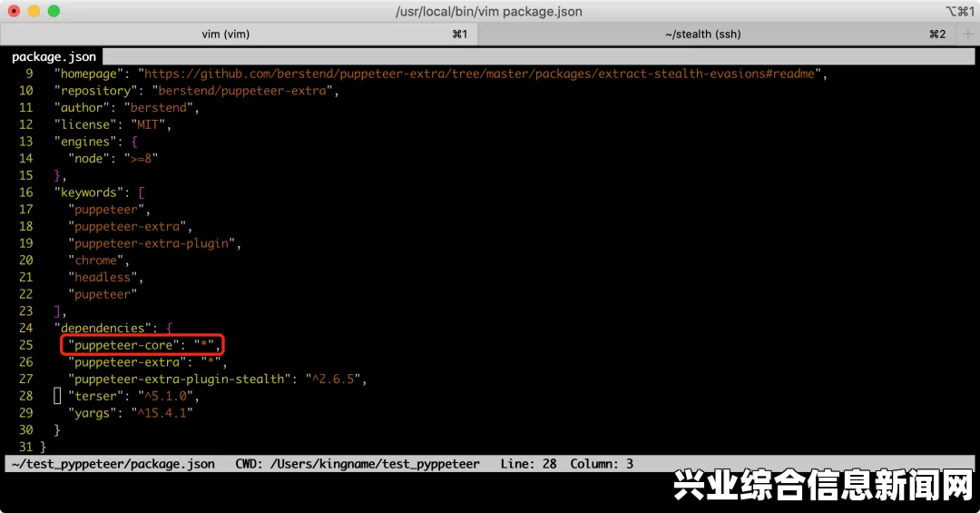Click the "Column: 3" status indicator
The height and width of the screenshot is (513, 980).
[602, 464]
